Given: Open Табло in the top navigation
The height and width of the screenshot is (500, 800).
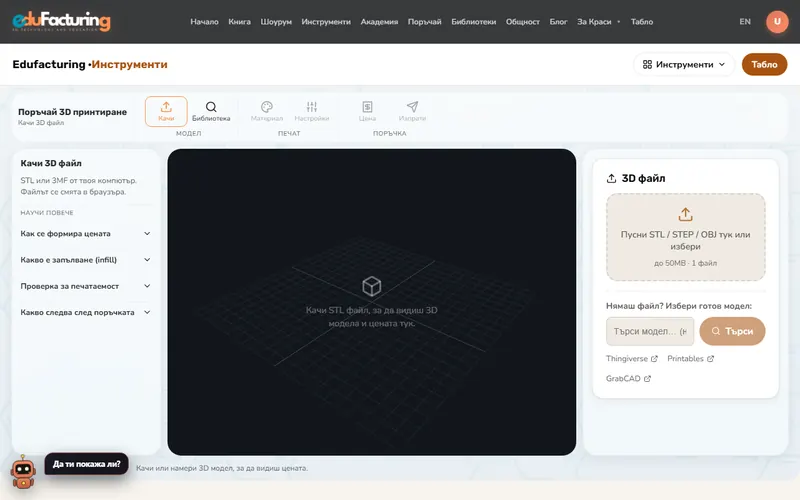Looking at the screenshot, I should 642,21.
